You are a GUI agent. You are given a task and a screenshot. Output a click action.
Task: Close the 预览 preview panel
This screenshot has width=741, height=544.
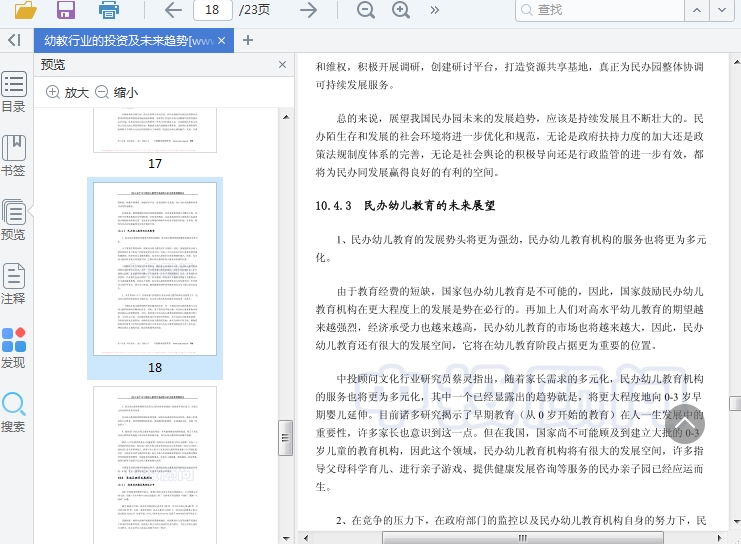[283, 64]
